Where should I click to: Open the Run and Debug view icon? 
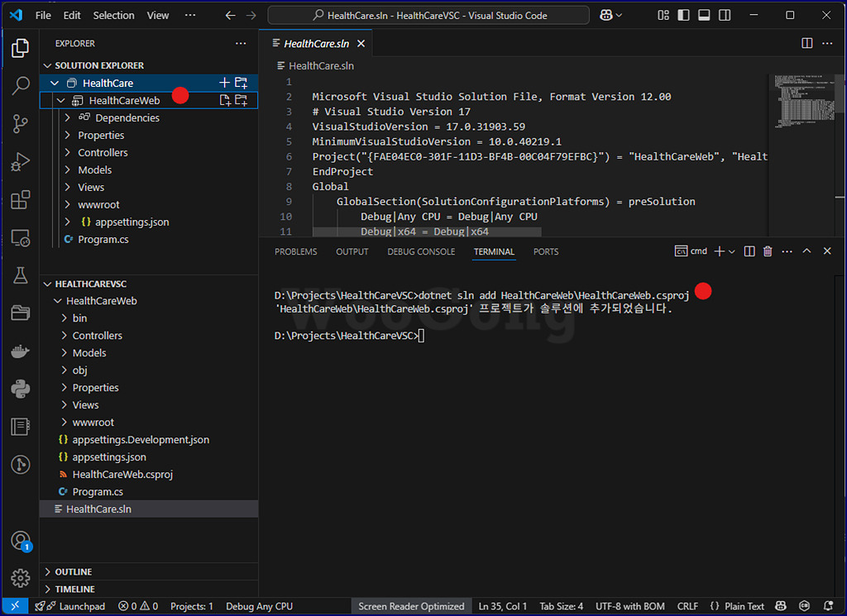point(20,162)
